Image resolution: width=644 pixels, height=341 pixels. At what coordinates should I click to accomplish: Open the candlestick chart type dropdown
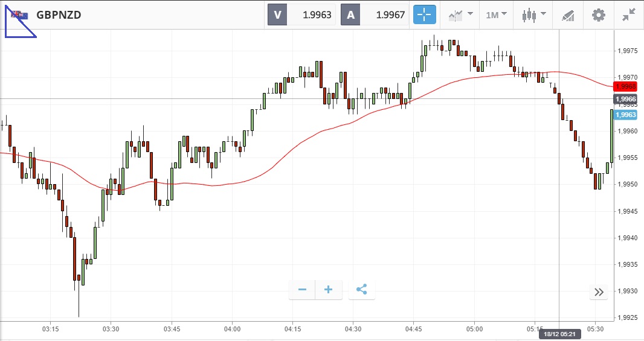(x=534, y=14)
